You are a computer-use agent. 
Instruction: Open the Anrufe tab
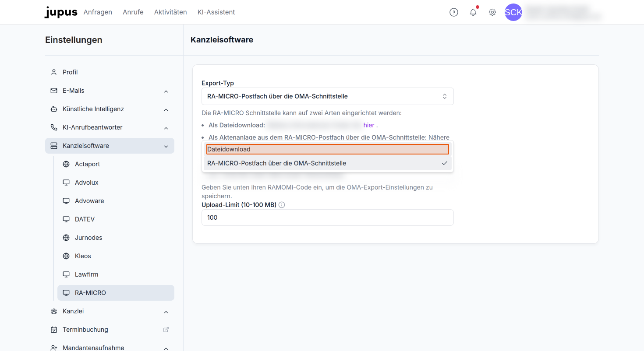point(133,12)
